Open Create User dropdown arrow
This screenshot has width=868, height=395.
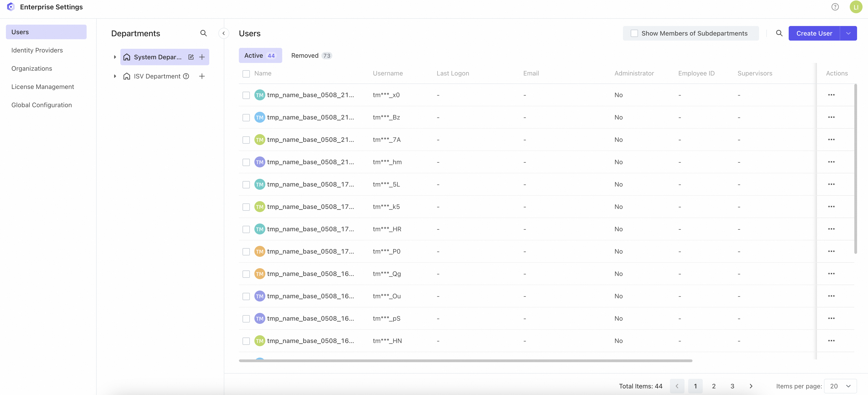click(x=848, y=33)
